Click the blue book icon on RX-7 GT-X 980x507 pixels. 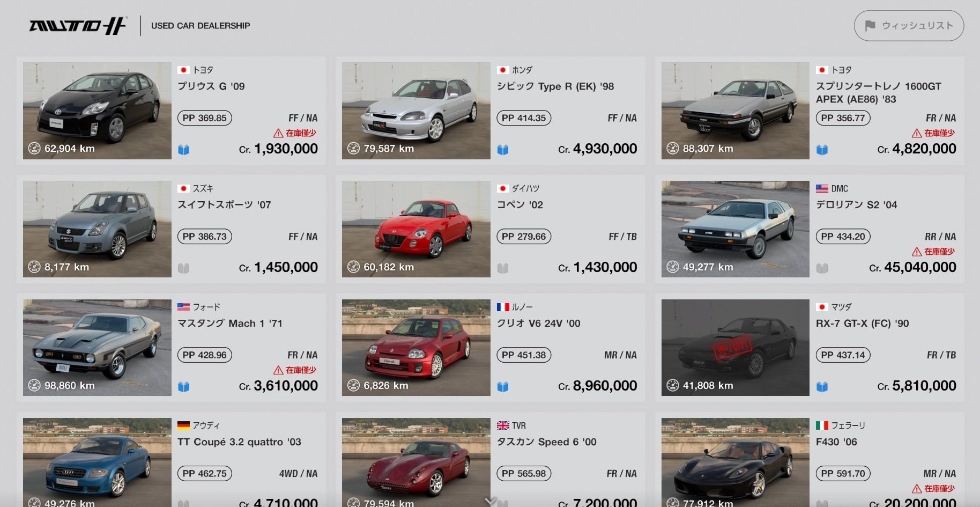[822, 387]
